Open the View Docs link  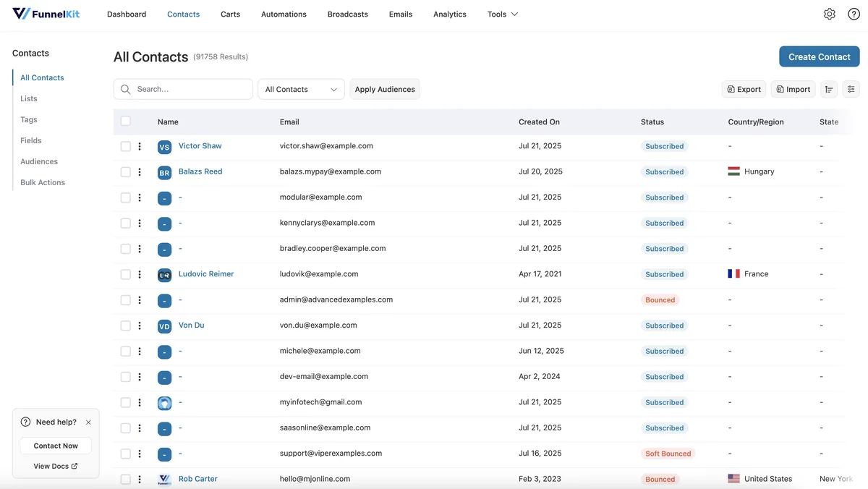coord(56,467)
